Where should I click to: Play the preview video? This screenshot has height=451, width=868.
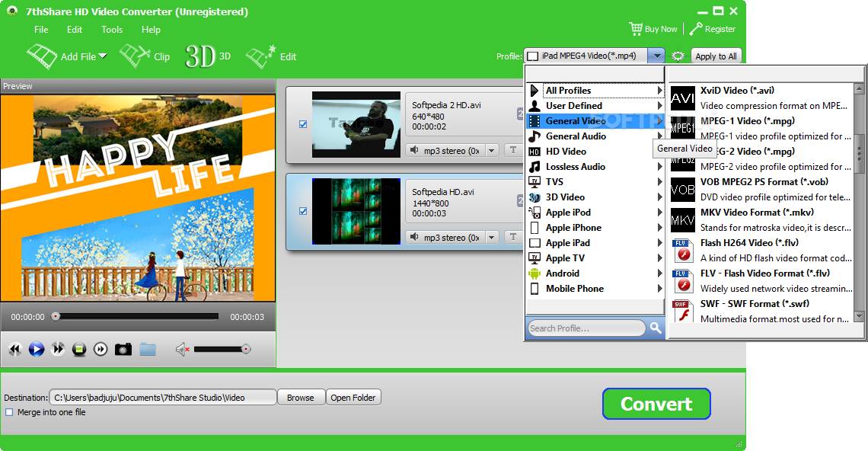tap(37, 349)
